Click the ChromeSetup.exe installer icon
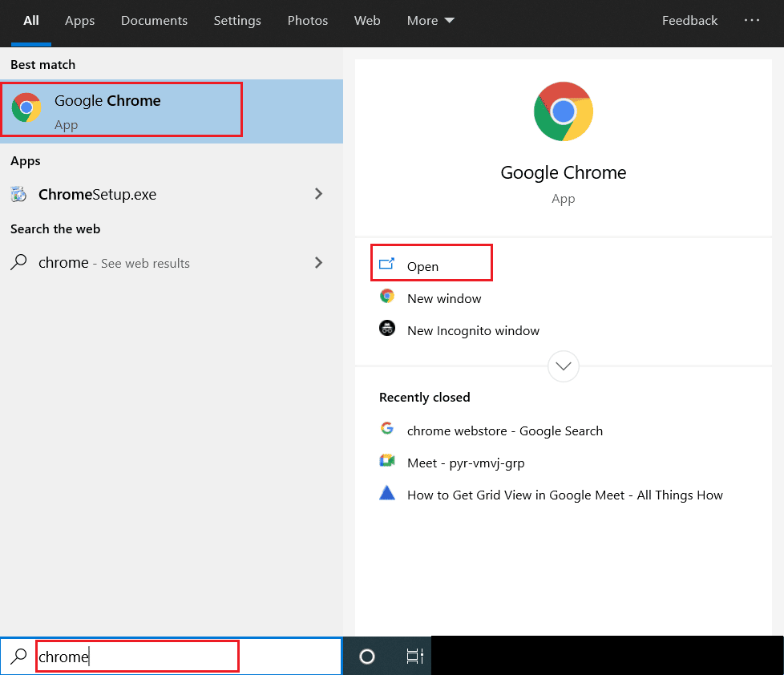The image size is (784, 675). click(18, 194)
